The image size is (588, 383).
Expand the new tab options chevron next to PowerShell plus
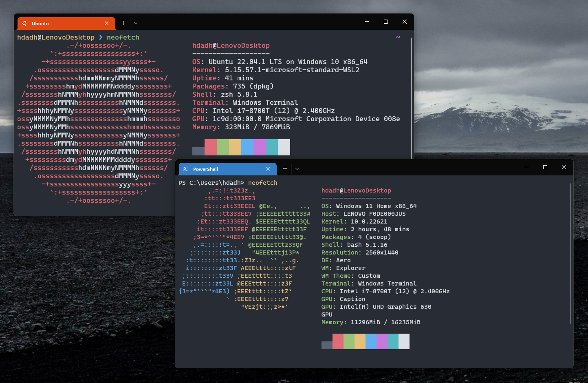(297, 168)
